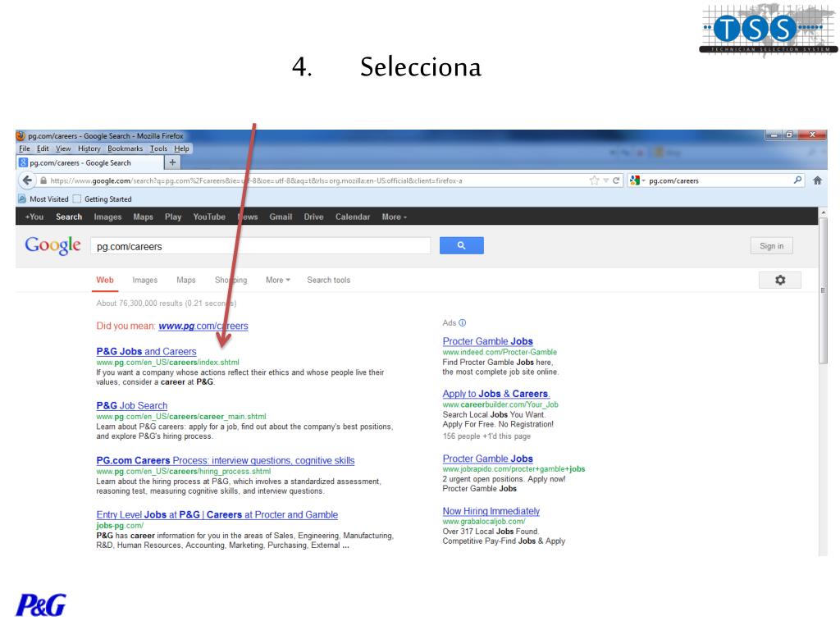Open the View menu

(x=63, y=148)
